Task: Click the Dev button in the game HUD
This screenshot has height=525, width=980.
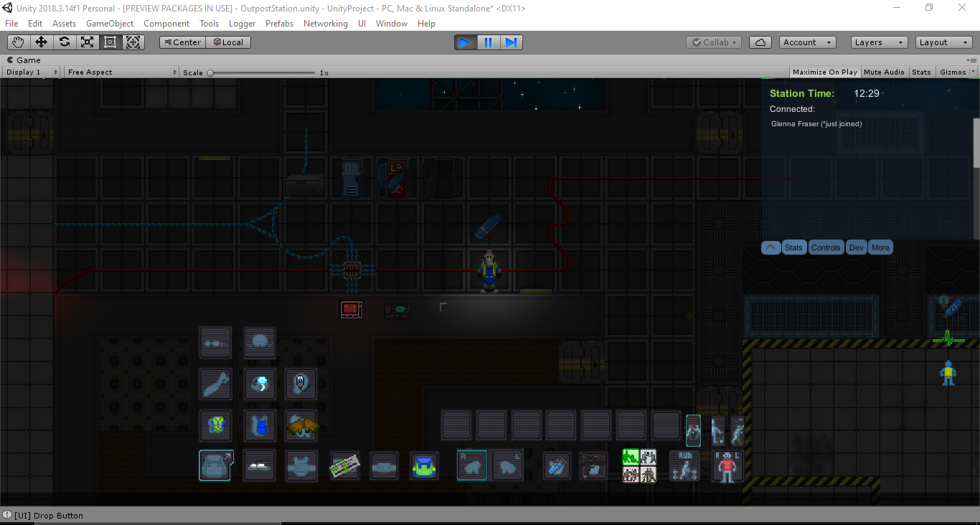Action: 856,247
